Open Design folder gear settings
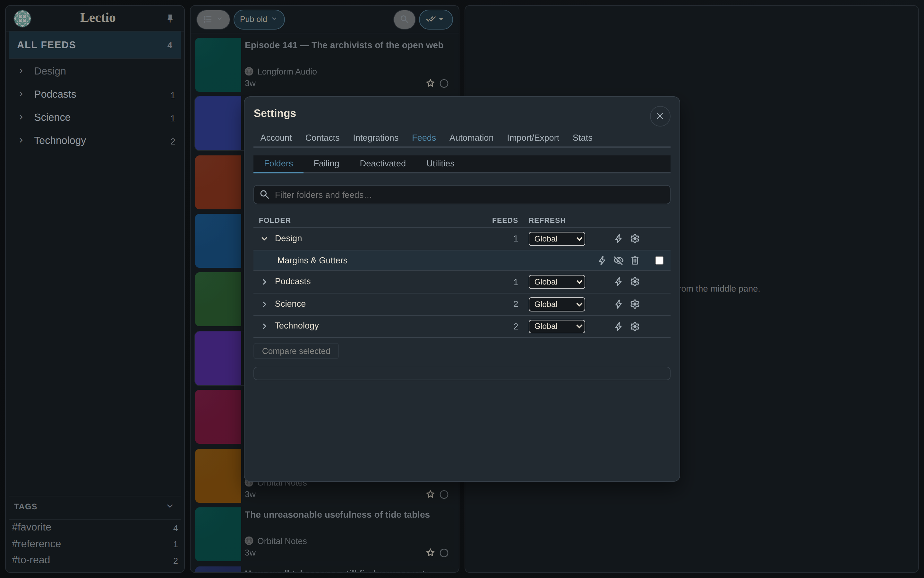 635,239
